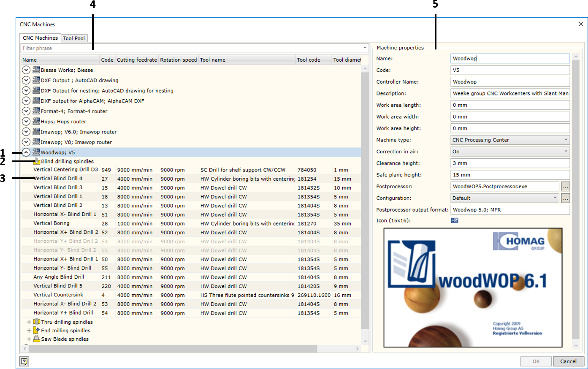The width and height of the screenshot is (588, 369).
Task: Click the Hops router machine icon
Action: pyautogui.click(x=36, y=121)
